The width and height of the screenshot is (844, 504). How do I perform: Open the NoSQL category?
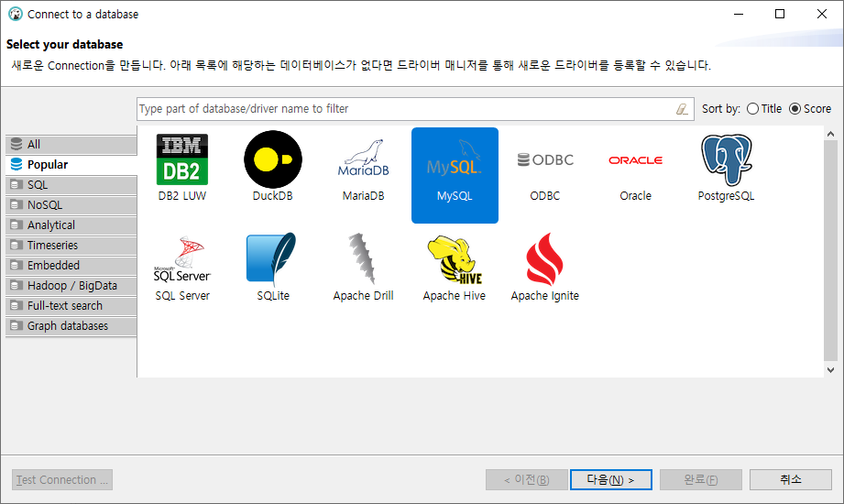pos(71,204)
